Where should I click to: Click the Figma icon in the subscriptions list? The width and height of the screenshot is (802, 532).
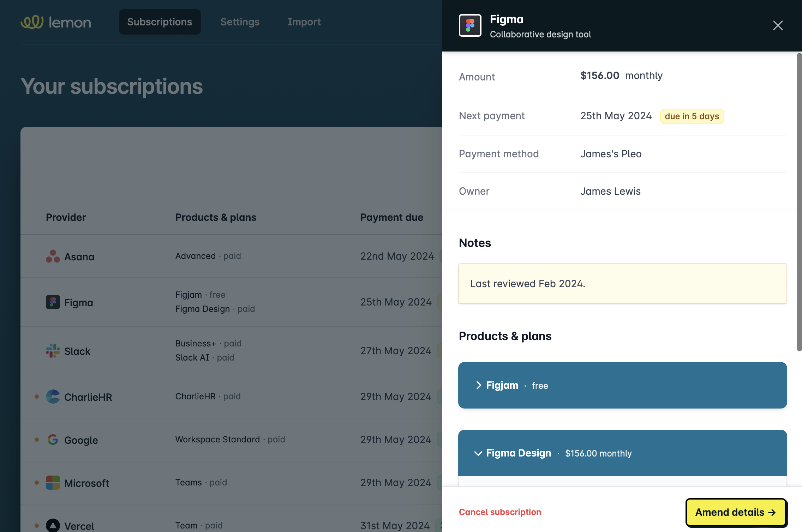tap(53, 302)
